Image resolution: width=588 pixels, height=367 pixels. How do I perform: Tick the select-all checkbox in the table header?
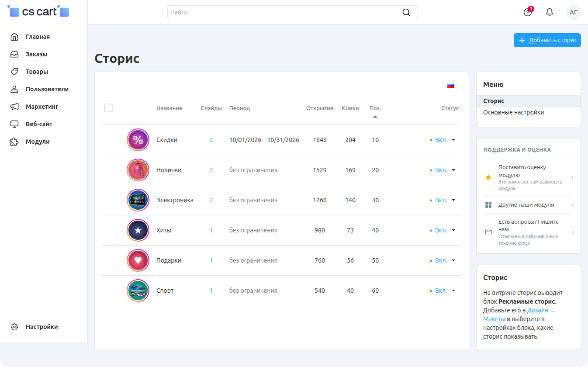pos(108,108)
